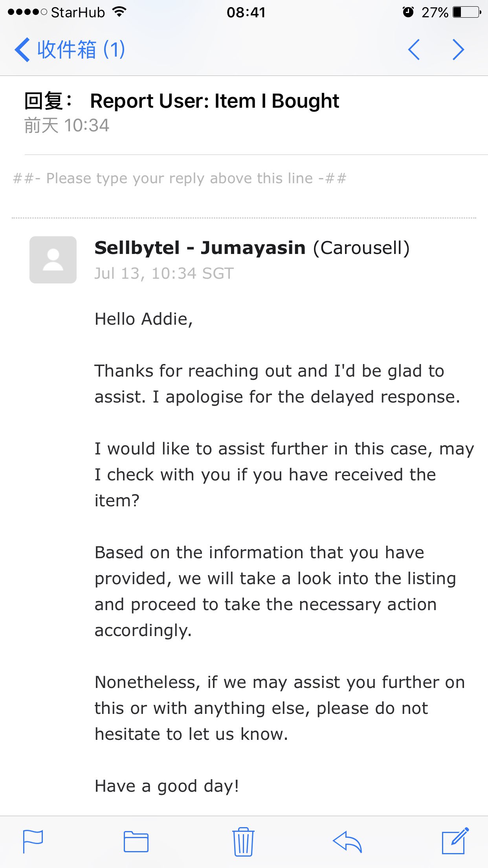Tap the battery indicator in status bar
The image size is (488, 868).
pos(466,12)
